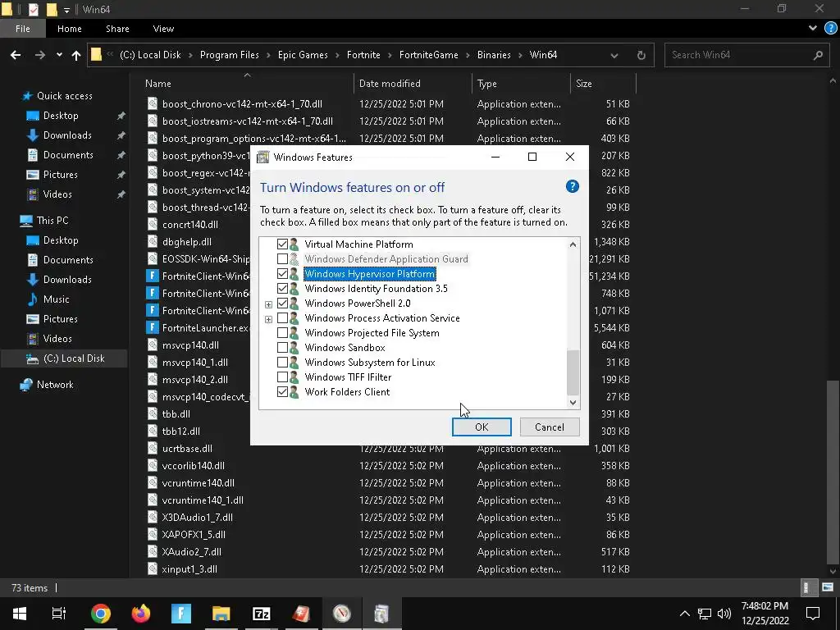Click Windows Features list scrollbar thumb
The width and height of the screenshot is (840, 630).
[573, 372]
